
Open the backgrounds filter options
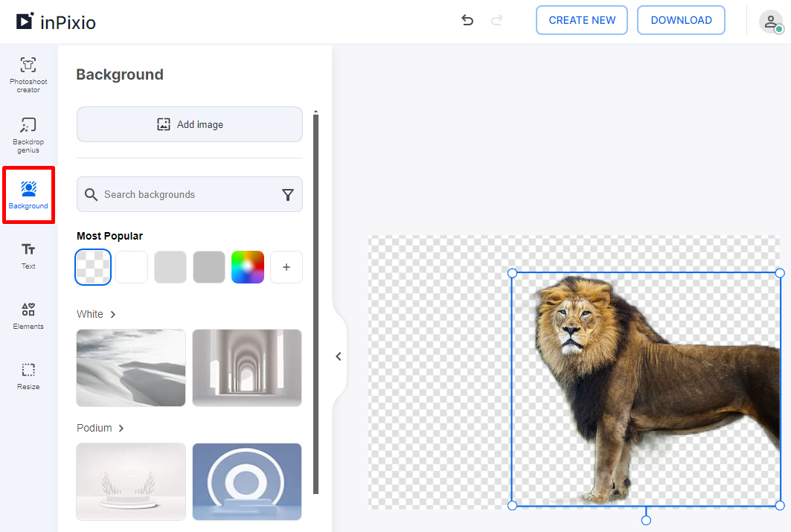click(x=288, y=194)
